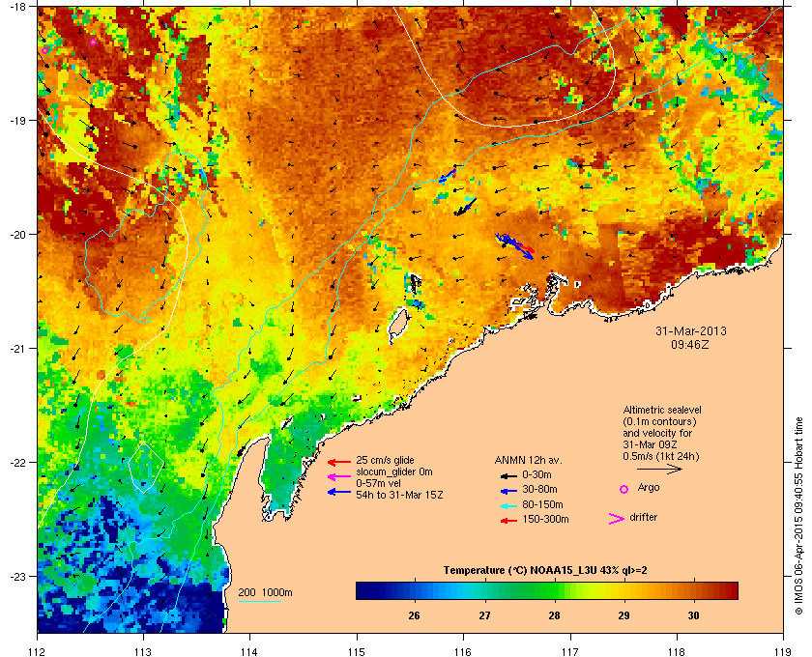
Task: Click the magenta drifter symbol in legend
Action: pyautogui.click(x=617, y=519)
